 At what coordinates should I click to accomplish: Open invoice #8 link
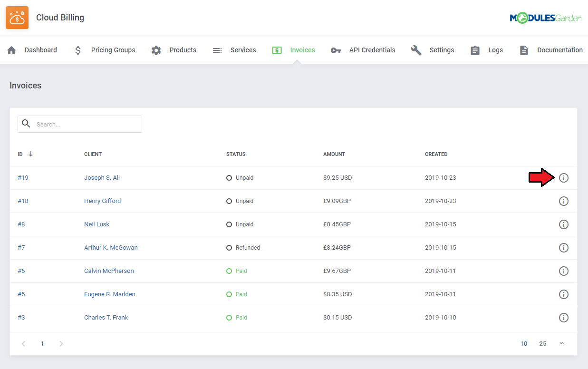[21, 224]
